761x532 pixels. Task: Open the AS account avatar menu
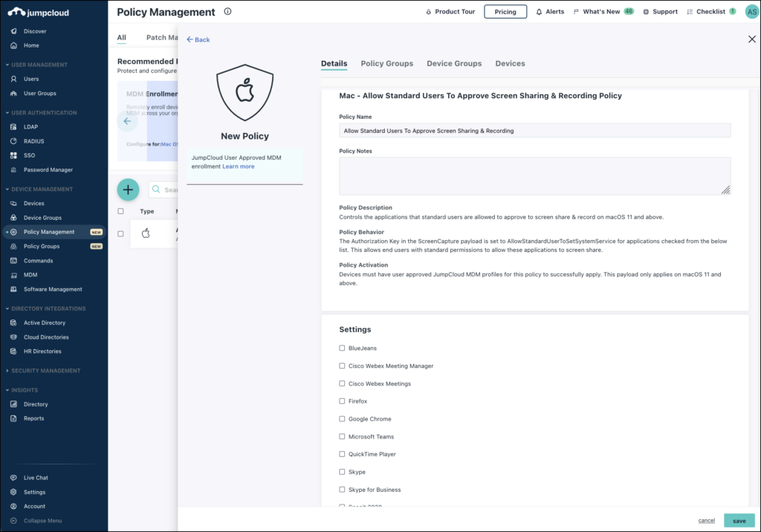click(750, 11)
